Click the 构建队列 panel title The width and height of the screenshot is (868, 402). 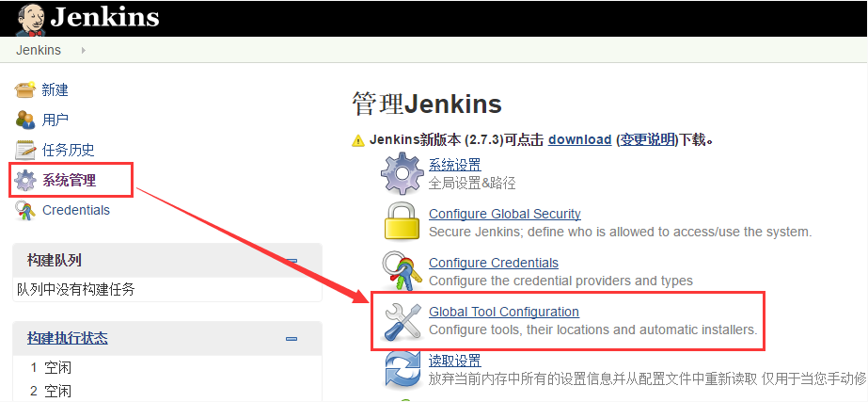click(x=55, y=260)
